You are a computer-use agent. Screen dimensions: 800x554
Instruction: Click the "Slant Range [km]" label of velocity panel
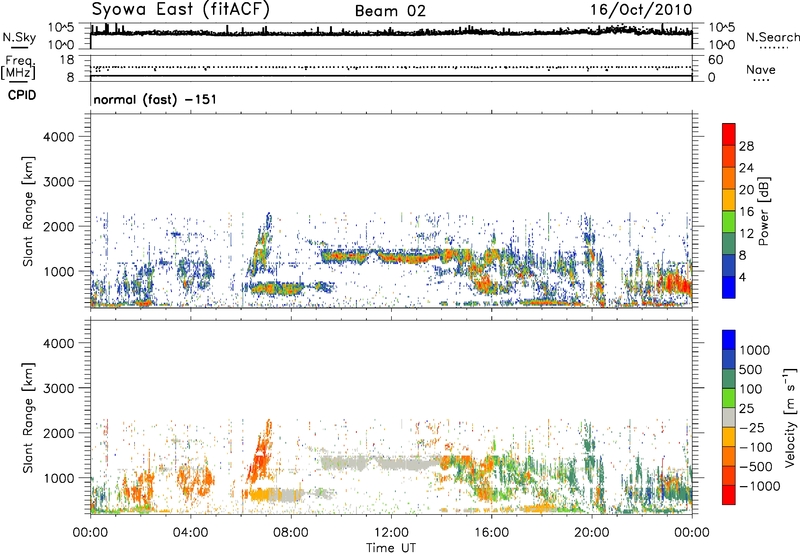[28, 417]
